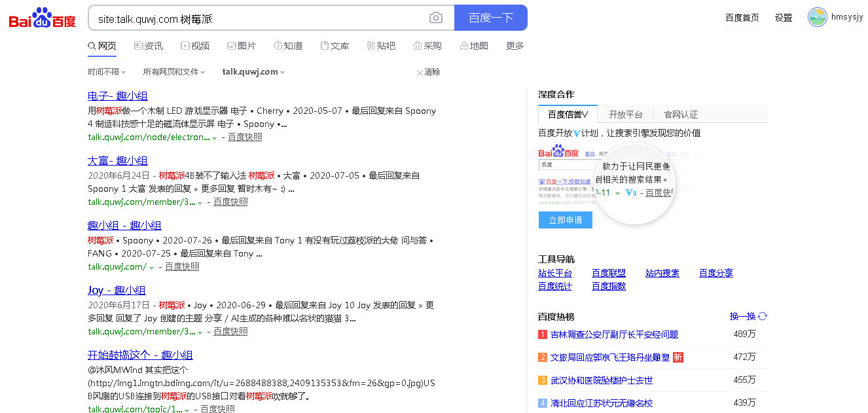Click the 网页 magnifier icon

pos(92,46)
